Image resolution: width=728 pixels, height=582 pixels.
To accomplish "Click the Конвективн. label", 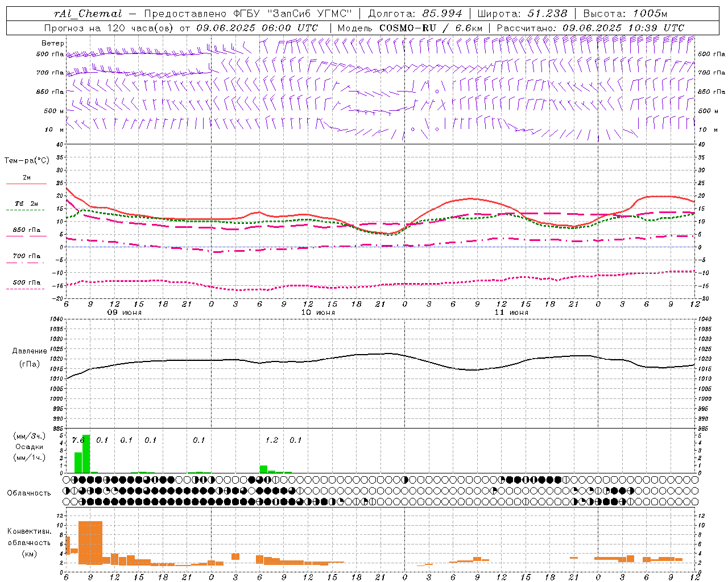I will coord(29,531).
